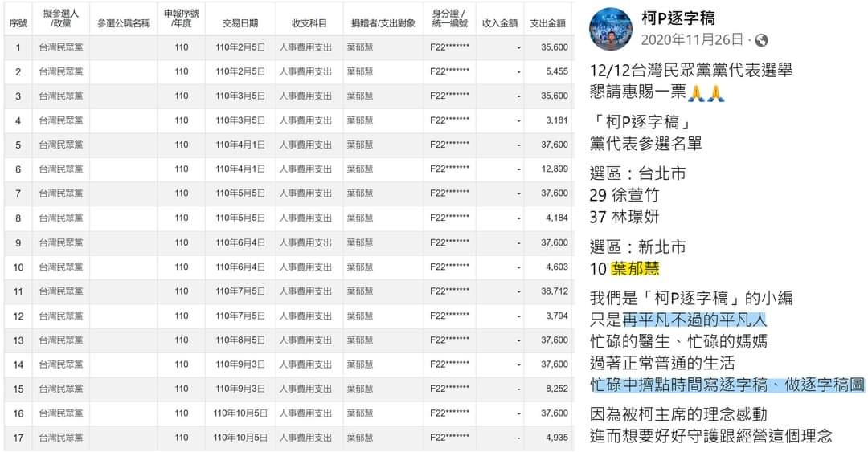The image size is (868, 452).
Task: Click the yellow-highlighted name 葉郁慧 in post
Action: (635, 268)
